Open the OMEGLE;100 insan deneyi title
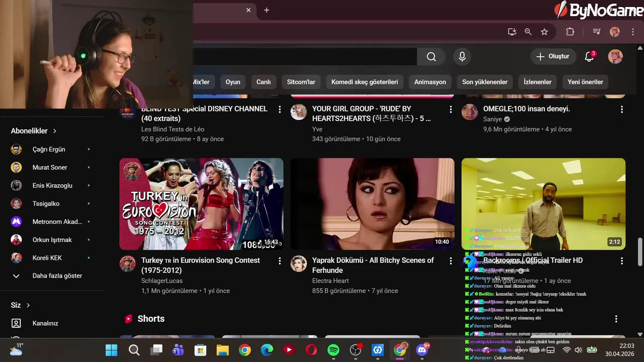The width and height of the screenshot is (644, 362). click(x=527, y=109)
